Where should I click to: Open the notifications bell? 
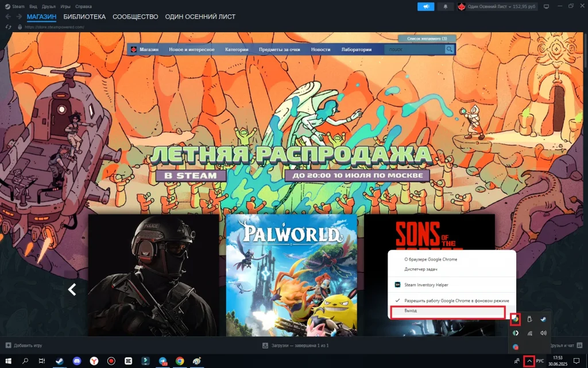pos(446,6)
